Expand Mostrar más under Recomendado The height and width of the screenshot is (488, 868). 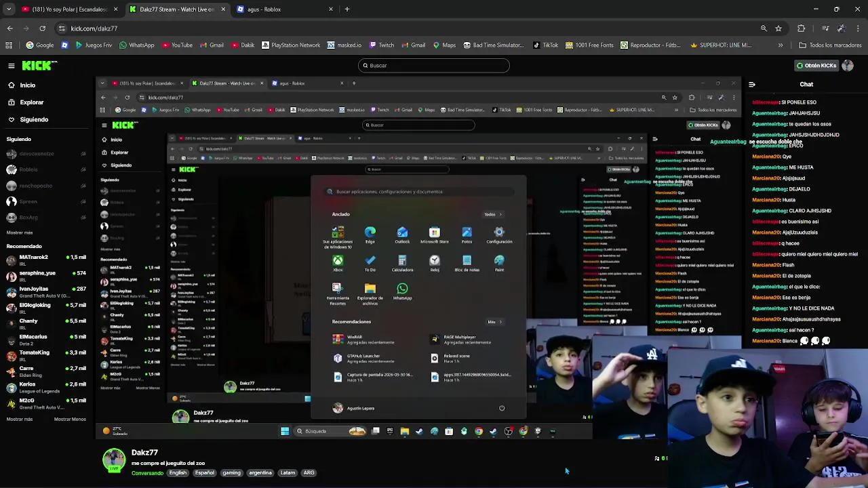(19, 420)
